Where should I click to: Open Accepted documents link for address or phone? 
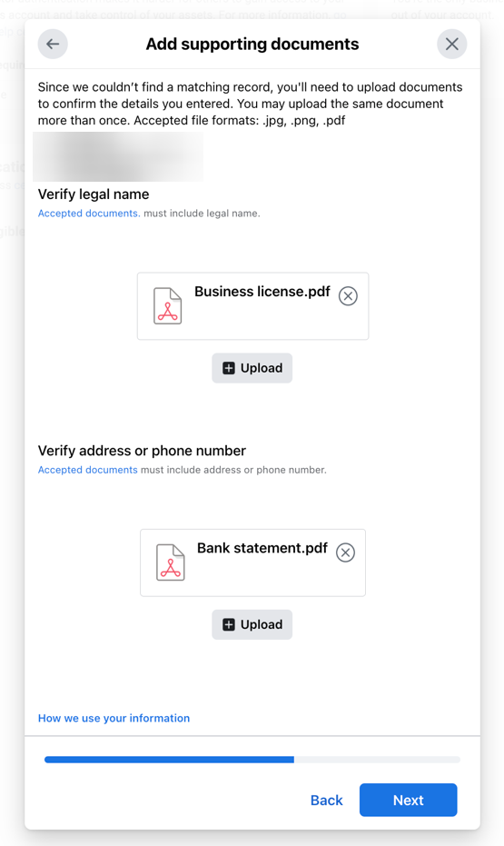click(88, 470)
